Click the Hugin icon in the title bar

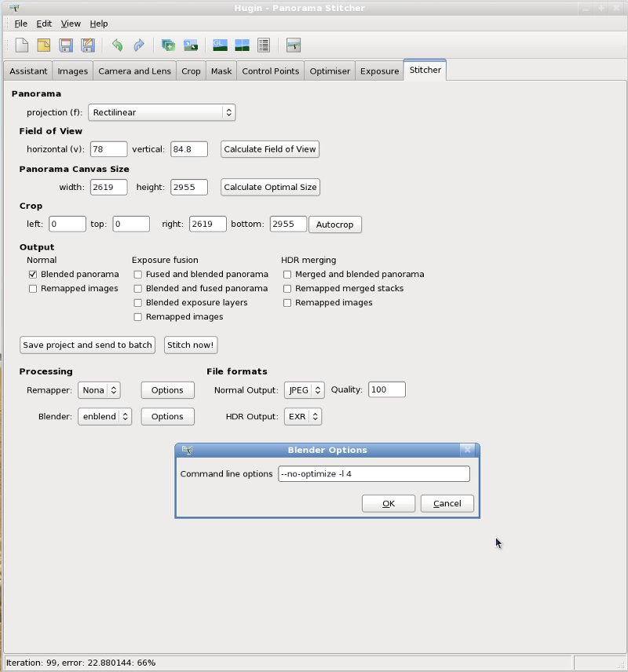(x=14, y=8)
